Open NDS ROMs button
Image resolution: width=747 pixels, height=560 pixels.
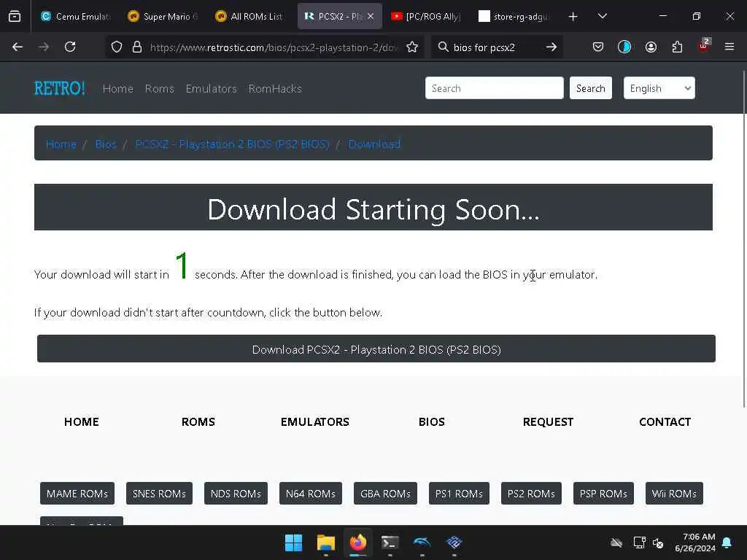[236, 494]
